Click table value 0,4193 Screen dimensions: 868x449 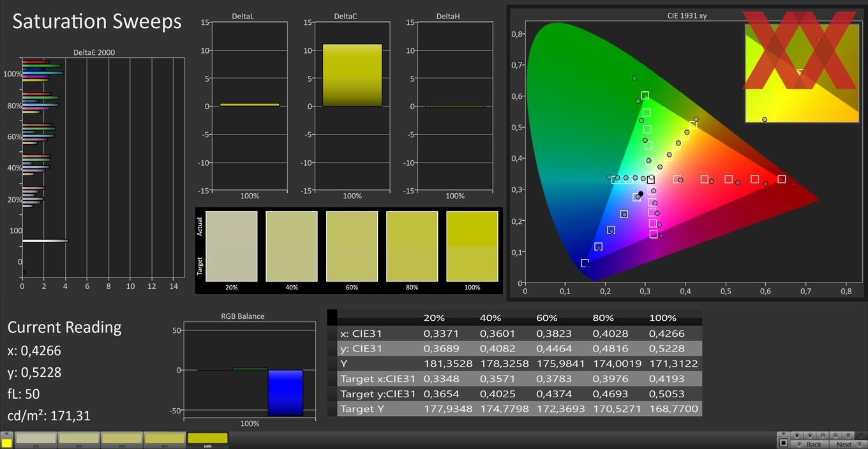click(667, 378)
